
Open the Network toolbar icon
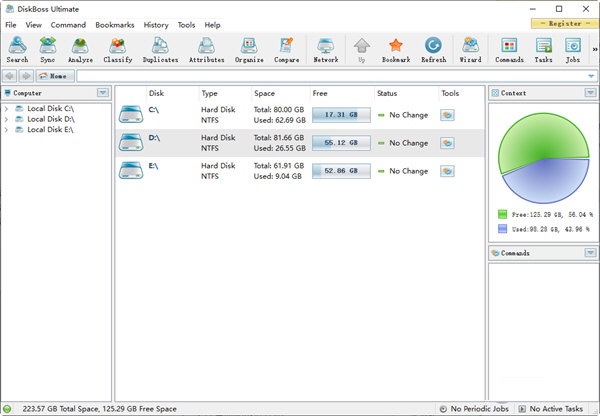(x=326, y=50)
